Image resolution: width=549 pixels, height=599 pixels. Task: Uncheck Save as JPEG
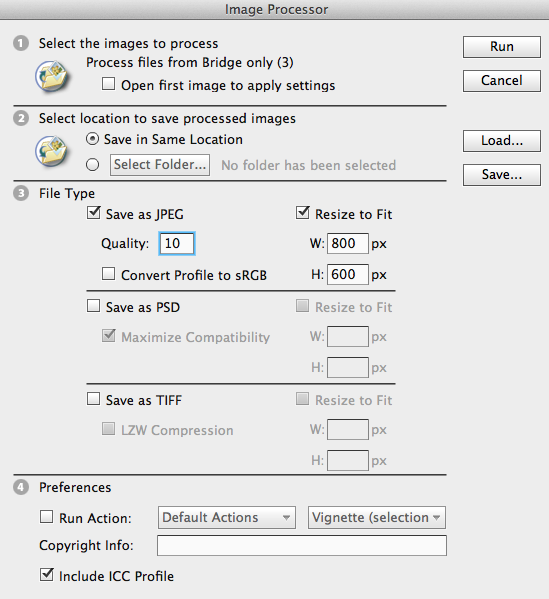94,212
